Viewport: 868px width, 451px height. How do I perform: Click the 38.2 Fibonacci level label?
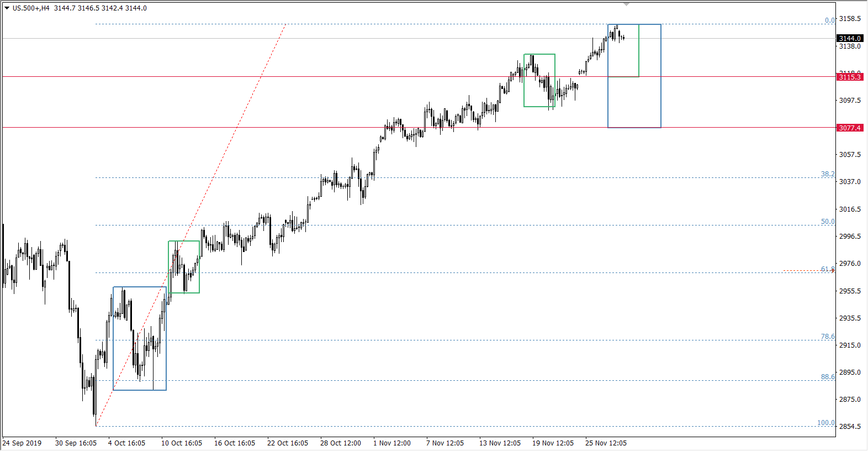pyautogui.click(x=827, y=174)
